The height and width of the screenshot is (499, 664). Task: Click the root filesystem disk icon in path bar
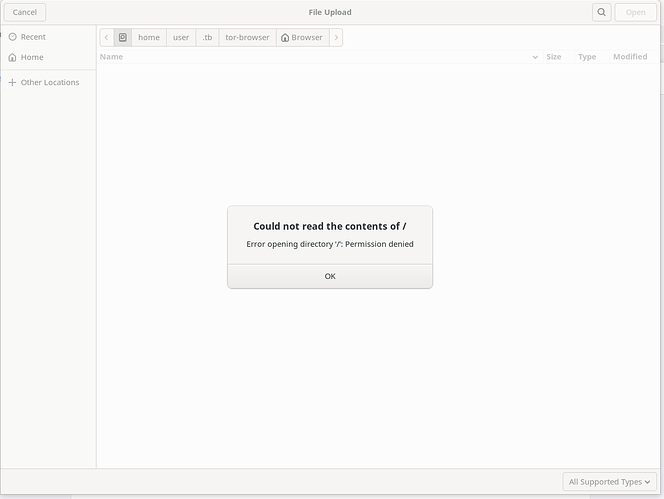(123, 37)
